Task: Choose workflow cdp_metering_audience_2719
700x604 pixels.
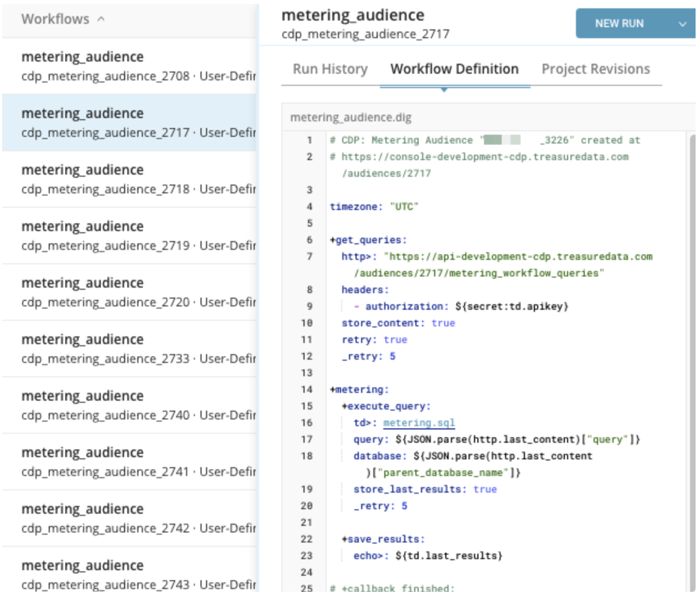Action: [x=129, y=236]
